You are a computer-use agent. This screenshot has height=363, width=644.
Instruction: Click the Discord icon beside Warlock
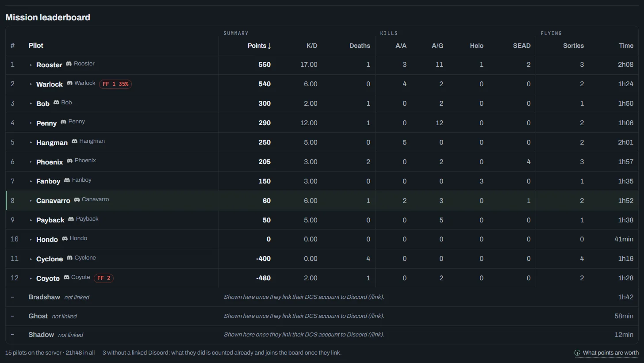69,83
